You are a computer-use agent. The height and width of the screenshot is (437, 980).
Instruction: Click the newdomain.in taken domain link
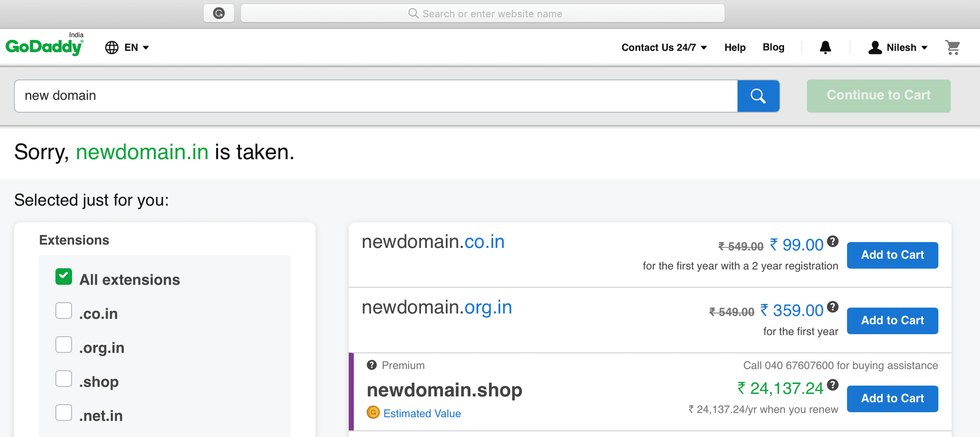142,152
